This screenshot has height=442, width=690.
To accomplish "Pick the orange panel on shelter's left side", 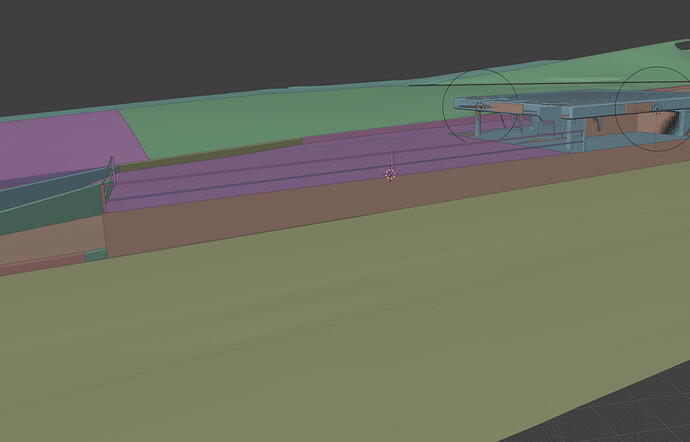I will tap(506, 108).
